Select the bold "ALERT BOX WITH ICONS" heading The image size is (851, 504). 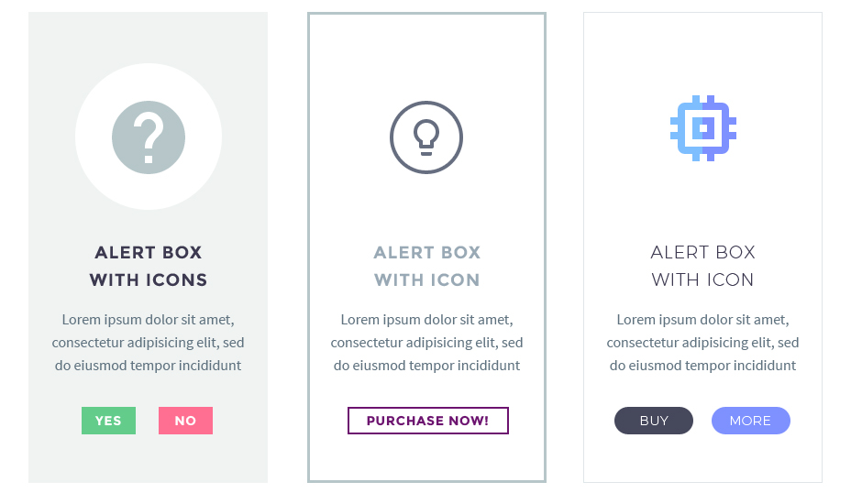point(149,266)
